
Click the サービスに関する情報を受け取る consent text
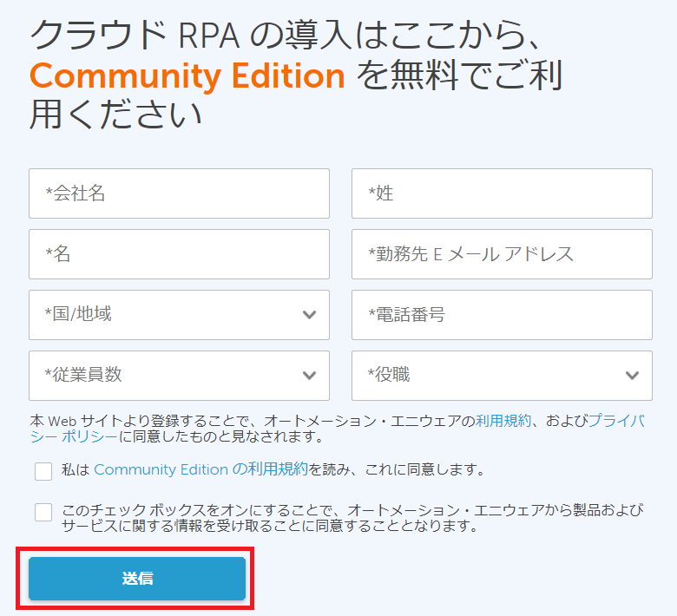[x=269, y=526]
